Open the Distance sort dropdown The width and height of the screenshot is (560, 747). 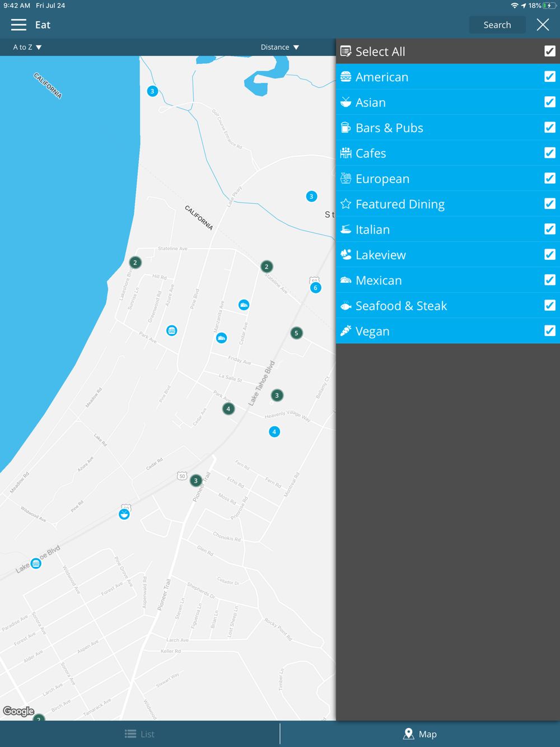[x=280, y=47]
